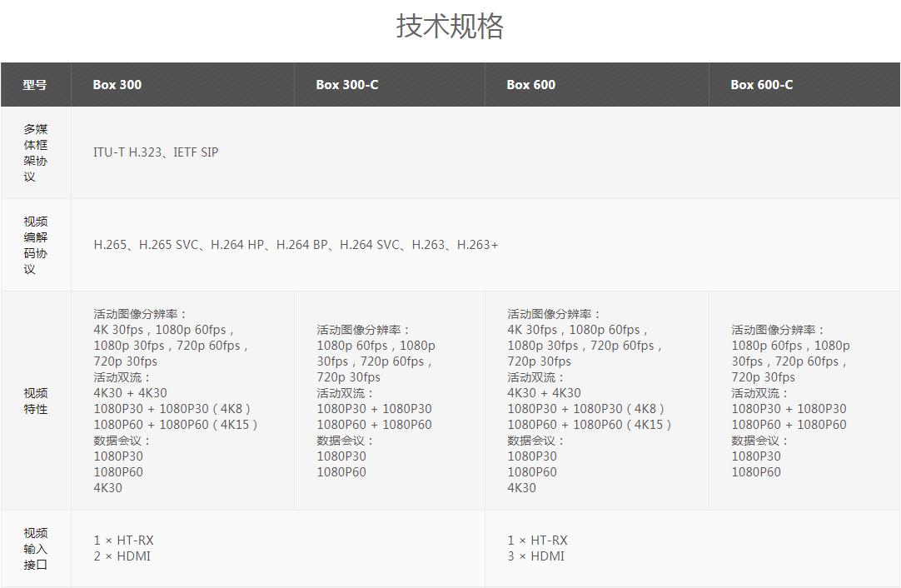Screen dimensions: 901x588
Task: Choose the Box 600-C column header
Action: 761,85
